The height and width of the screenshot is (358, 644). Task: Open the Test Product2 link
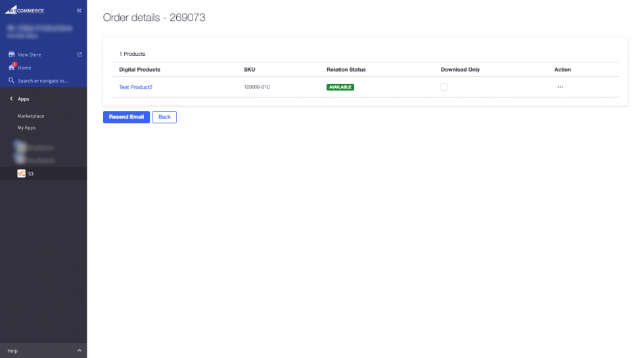135,87
